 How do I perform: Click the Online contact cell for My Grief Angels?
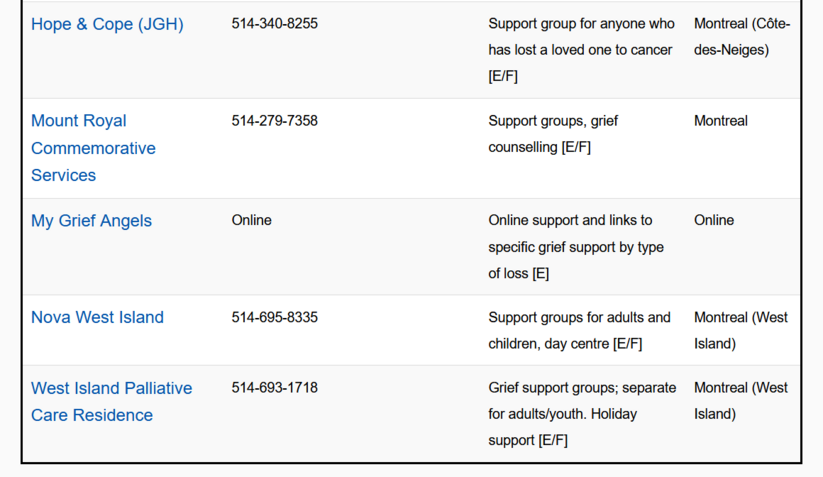tap(251, 220)
